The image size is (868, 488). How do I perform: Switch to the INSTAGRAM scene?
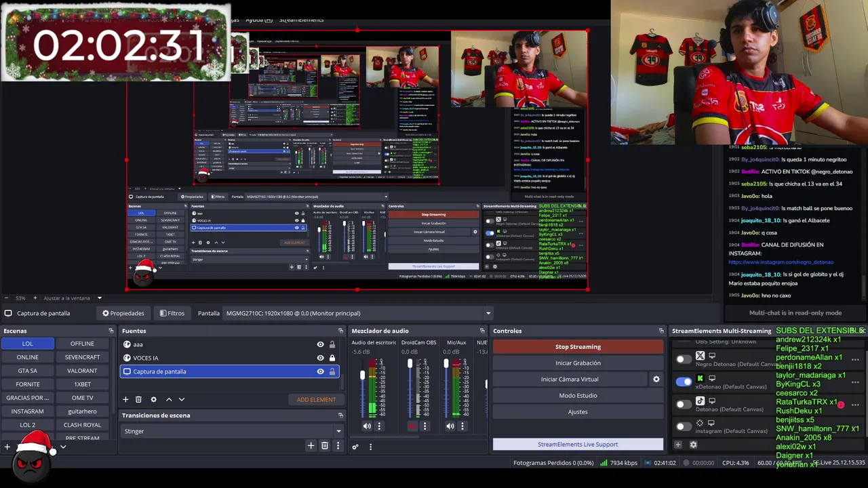click(x=27, y=411)
